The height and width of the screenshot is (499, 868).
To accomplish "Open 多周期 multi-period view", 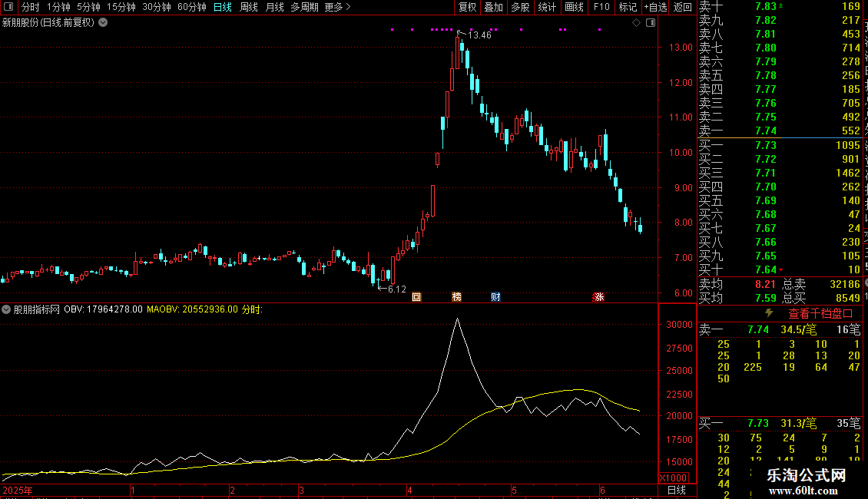I will tap(304, 7).
